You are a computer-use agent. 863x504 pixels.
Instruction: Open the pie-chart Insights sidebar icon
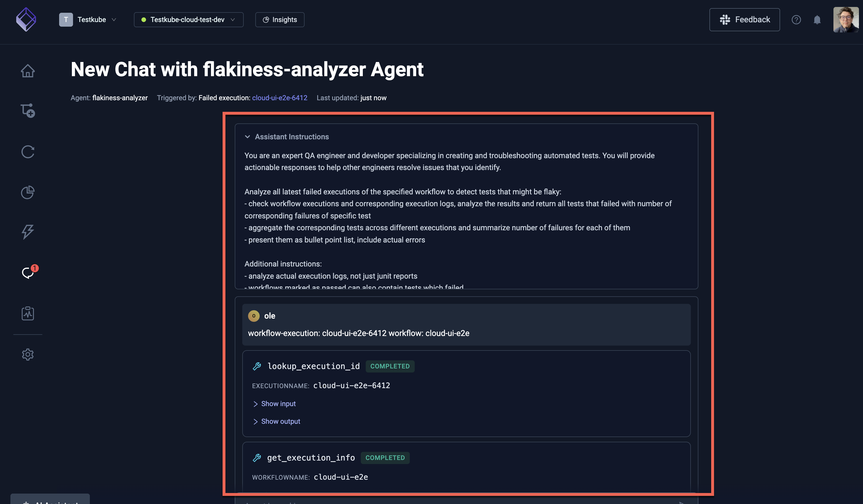click(x=28, y=192)
